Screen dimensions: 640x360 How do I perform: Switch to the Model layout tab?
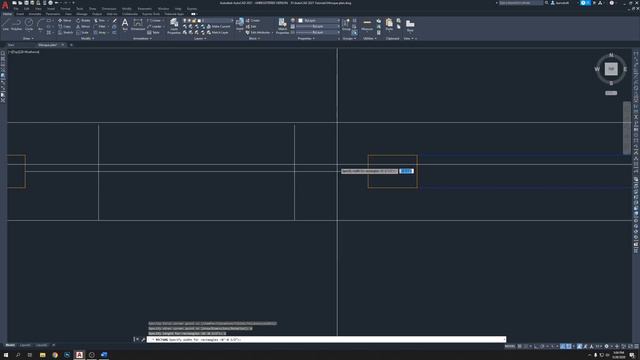[x=10, y=345]
